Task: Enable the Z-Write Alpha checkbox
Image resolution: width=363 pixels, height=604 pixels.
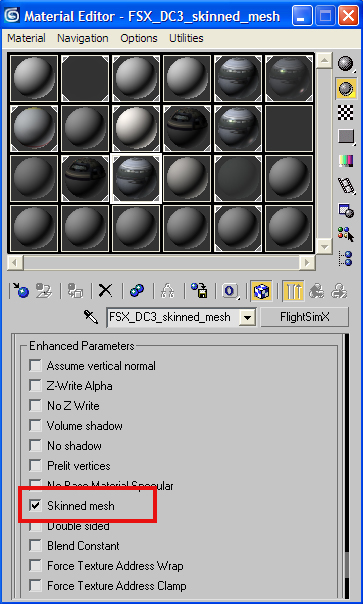Action: [x=35, y=386]
